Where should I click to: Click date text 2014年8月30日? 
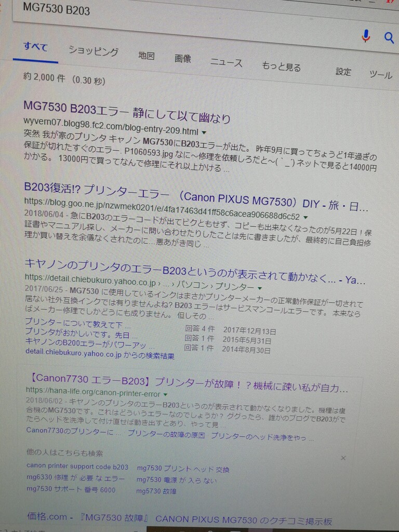[x=246, y=350]
